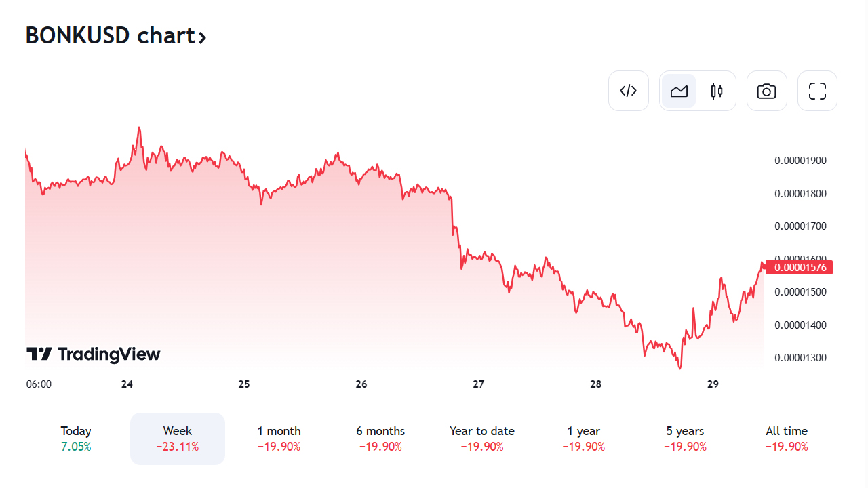The height and width of the screenshot is (488, 868).
Task: Click the 24 date marker on time axis
Action: [x=127, y=384]
